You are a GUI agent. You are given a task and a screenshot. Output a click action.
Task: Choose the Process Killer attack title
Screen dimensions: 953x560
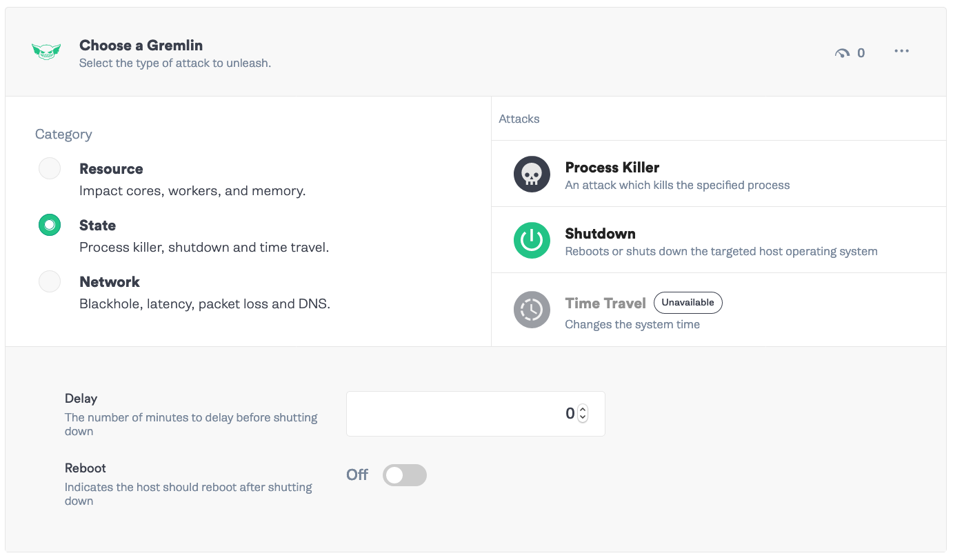[612, 168]
